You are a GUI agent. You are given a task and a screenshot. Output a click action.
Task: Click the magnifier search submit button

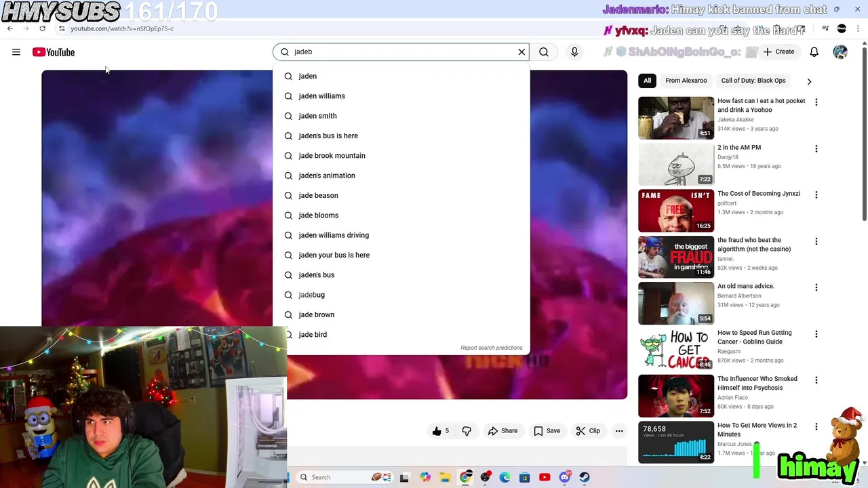click(544, 52)
